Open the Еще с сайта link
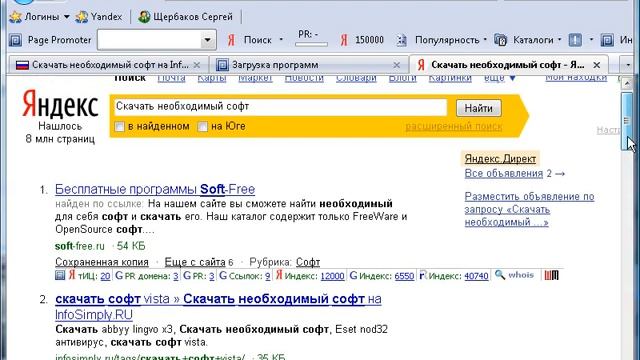 point(195,262)
